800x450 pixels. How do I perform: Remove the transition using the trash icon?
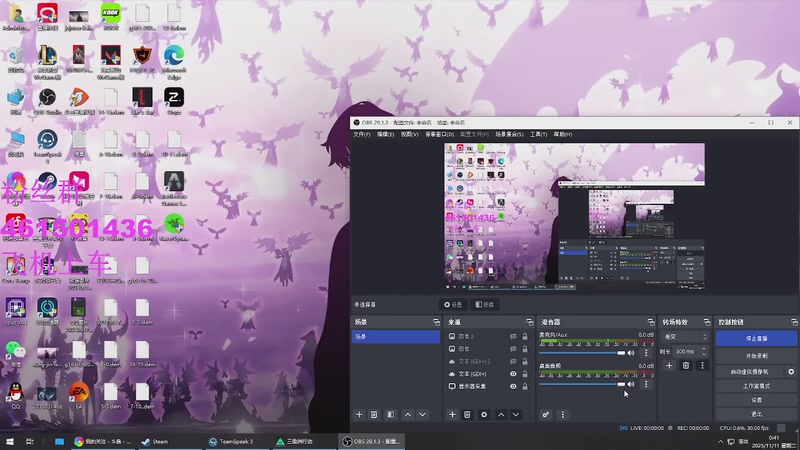686,365
